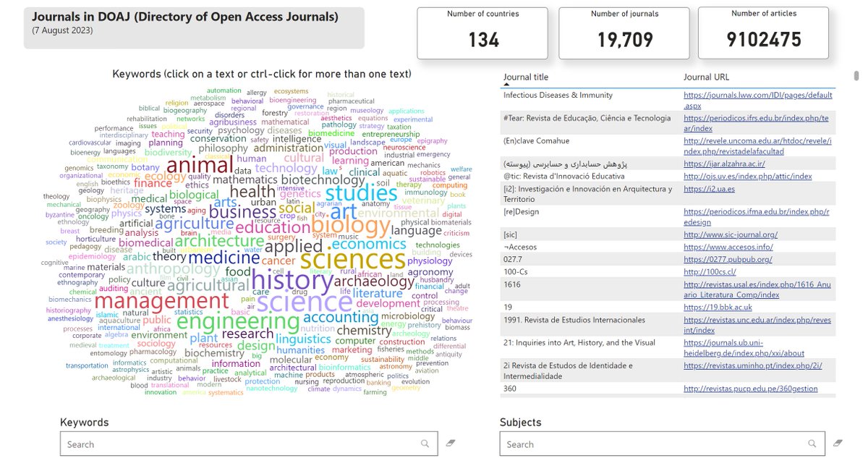The width and height of the screenshot is (868, 466).
Task: Open the journals.ub.uni-heidelberg.de xxi link
Action: [746, 347]
